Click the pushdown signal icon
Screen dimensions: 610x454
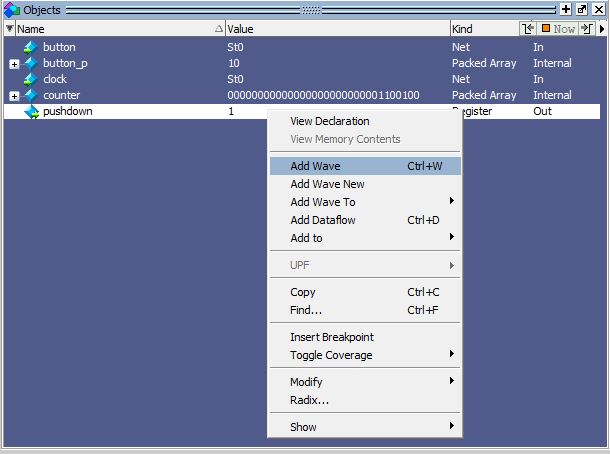point(31,112)
